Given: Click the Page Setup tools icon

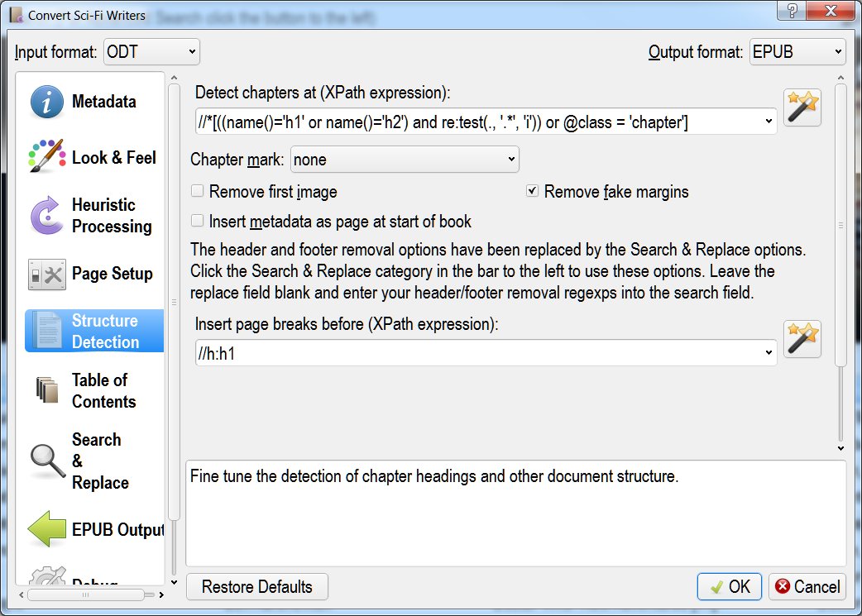Looking at the screenshot, I should pyautogui.click(x=46, y=275).
